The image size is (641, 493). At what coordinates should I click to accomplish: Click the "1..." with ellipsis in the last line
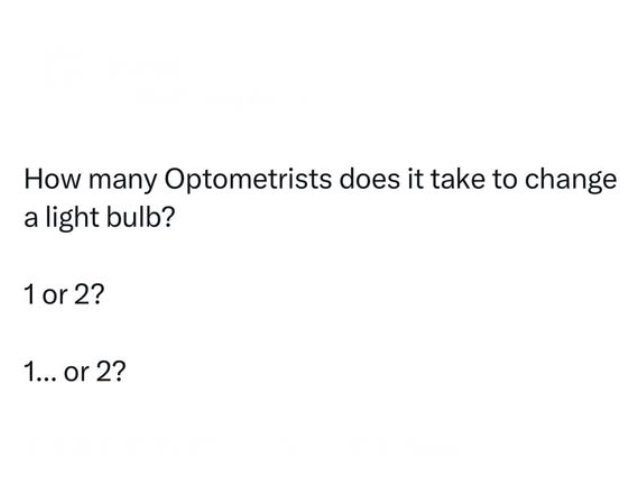click(40, 372)
